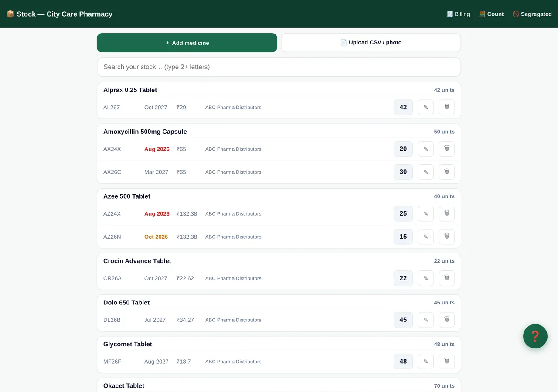The height and width of the screenshot is (392, 558).
Task: Click quantity 30 for batch AX26C
Action: click(x=403, y=172)
